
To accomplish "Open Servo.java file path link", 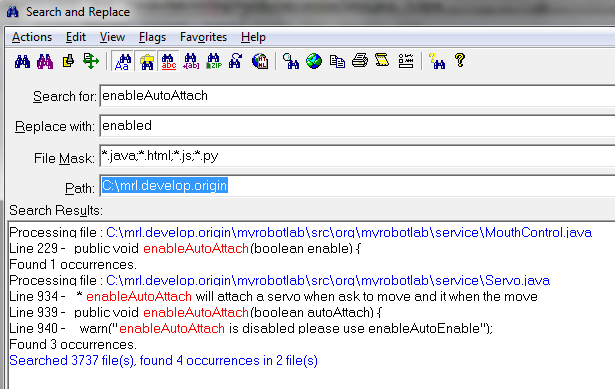I will [x=328, y=280].
